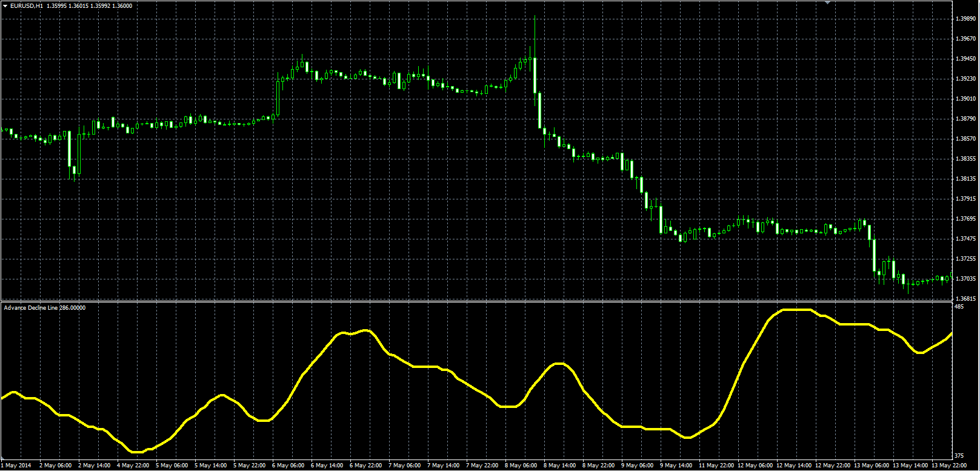This screenshot has width=980, height=471.
Task: Click the 4 May 22:00 time label
Action: (x=133, y=466)
